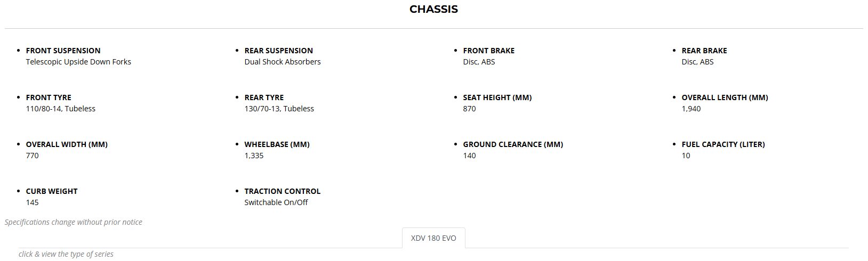The width and height of the screenshot is (868, 261).
Task: Click the FRONT BRAKE label
Action: (488, 51)
